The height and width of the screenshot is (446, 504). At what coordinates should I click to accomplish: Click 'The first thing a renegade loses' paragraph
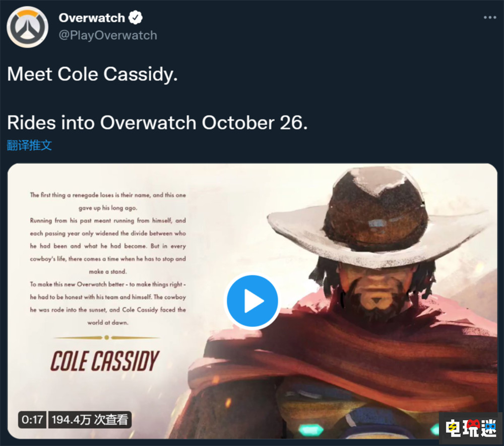[108, 201]
